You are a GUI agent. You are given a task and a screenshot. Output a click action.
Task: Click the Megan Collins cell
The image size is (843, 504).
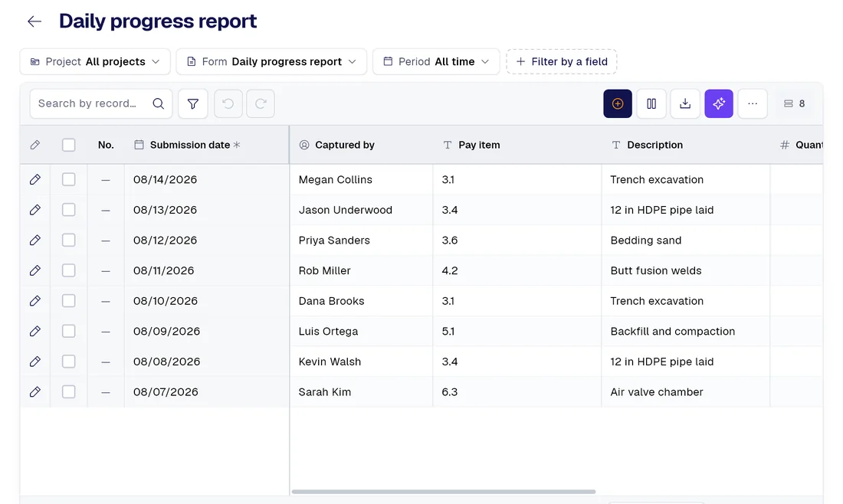tap(361, 179)
